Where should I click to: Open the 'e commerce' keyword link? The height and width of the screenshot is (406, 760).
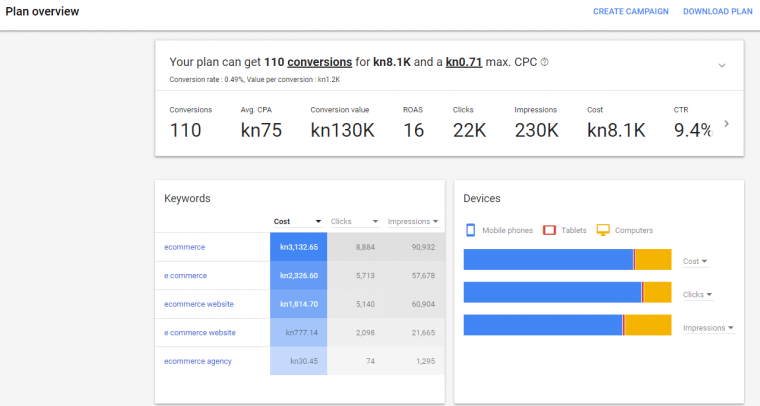[x=185, y=276]
